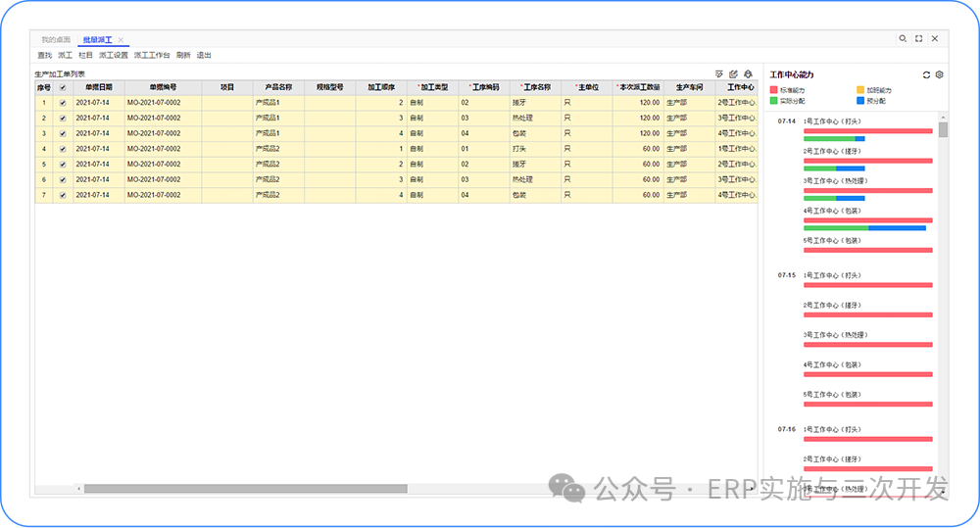Click the print icon above the table
980x528 pixels.
click(748, 73)
